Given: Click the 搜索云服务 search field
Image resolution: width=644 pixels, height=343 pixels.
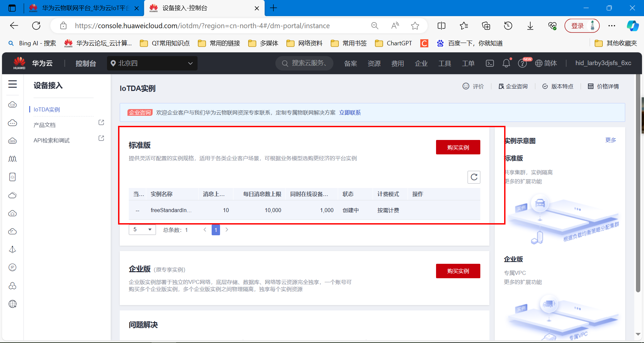Looking at the screenshot, I should coord(305,63).
